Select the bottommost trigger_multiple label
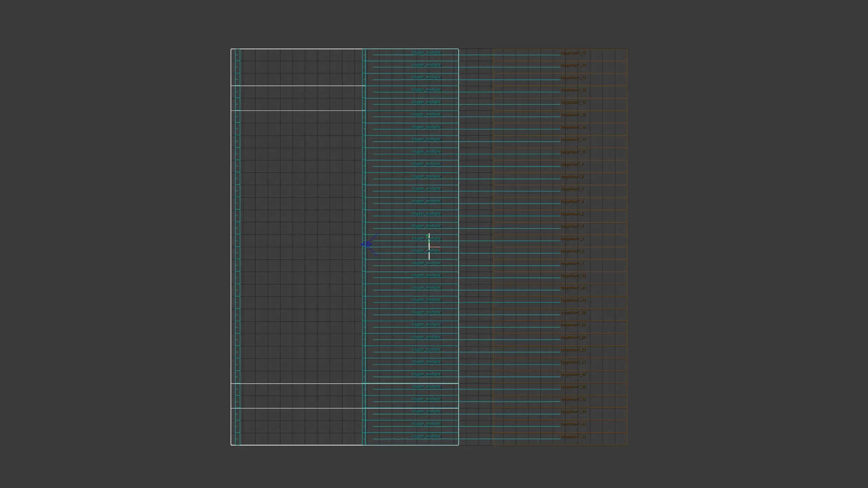This screenshot has width=868, height=488. pos(426,436)
